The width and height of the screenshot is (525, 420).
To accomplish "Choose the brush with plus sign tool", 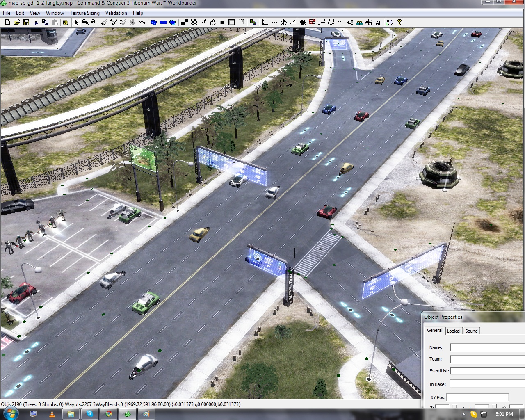I will click(114, 22).
